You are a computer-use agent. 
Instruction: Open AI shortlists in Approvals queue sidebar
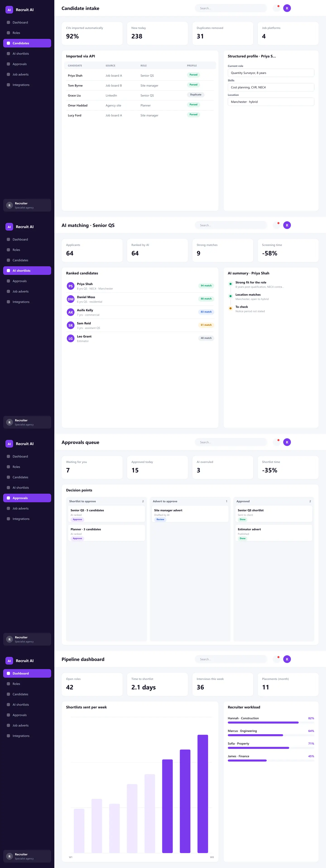(27, 488)
